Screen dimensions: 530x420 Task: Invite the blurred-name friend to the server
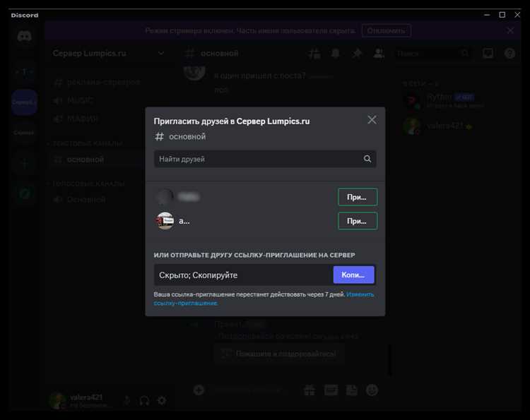tap(358, 197)
